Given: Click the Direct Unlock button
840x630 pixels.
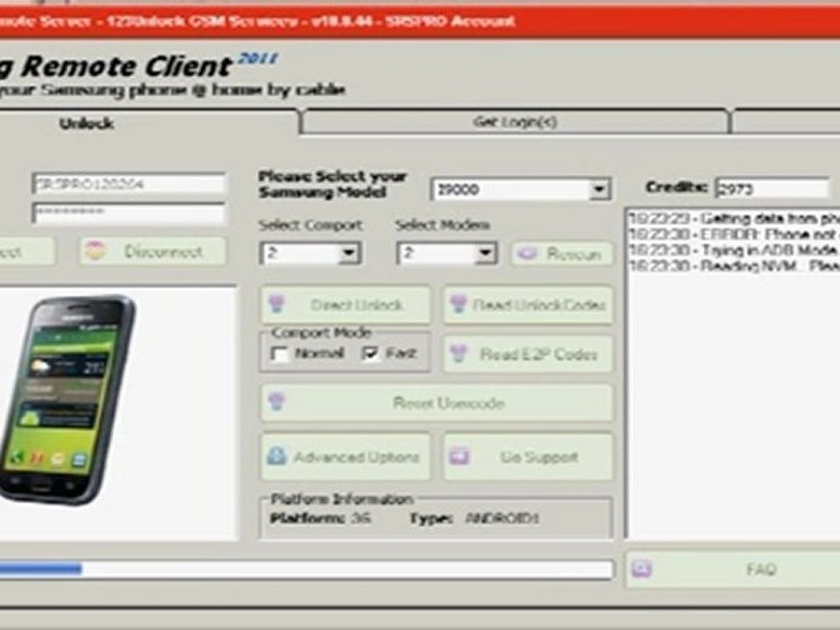Looking at the screenshot, I should coord(346,304).
